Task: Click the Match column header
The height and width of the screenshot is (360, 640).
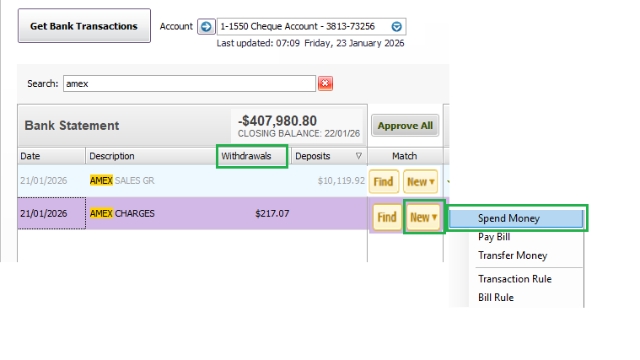Action: point(404,156)
